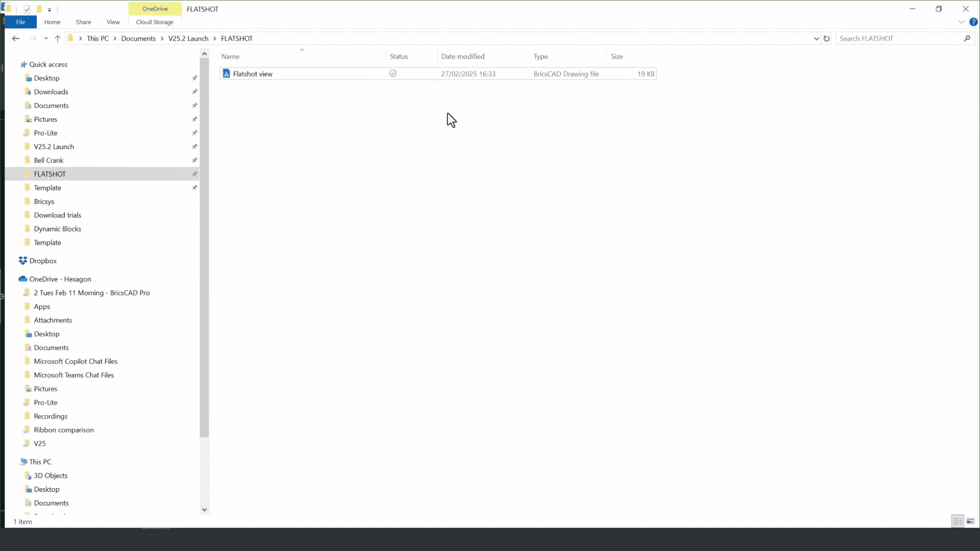
Task: Click the Properties quick access toolbar icon
Action: pyautogui.click(x=27, y=9)
